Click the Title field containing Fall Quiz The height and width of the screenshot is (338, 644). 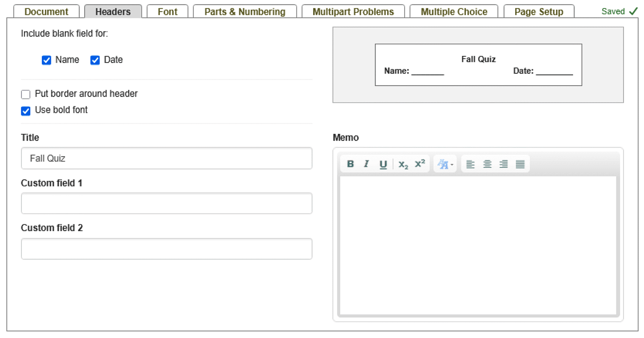(x=166, y=158)
